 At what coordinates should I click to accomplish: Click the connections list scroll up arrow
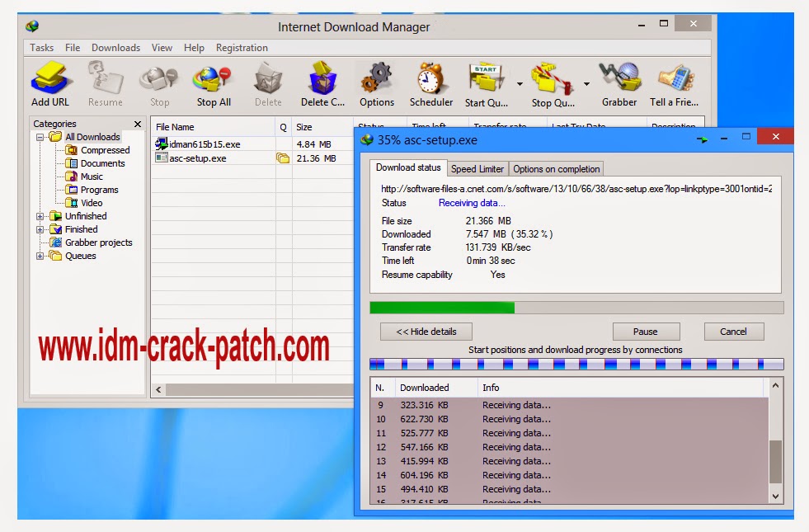[775, 385]
